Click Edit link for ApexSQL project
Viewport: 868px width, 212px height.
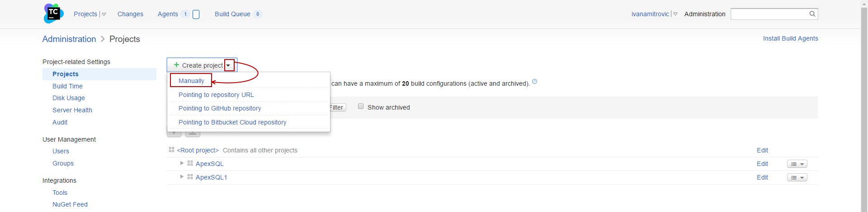762,164
